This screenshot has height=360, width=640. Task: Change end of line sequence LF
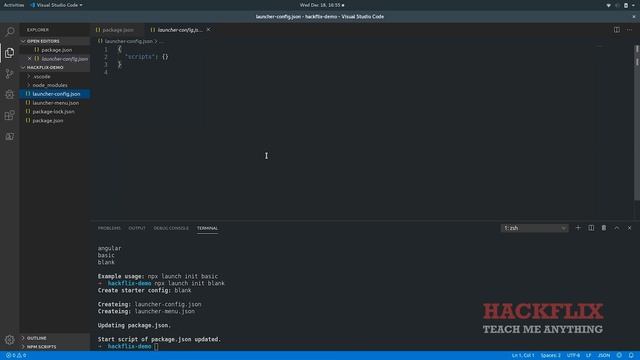[589, 356]
